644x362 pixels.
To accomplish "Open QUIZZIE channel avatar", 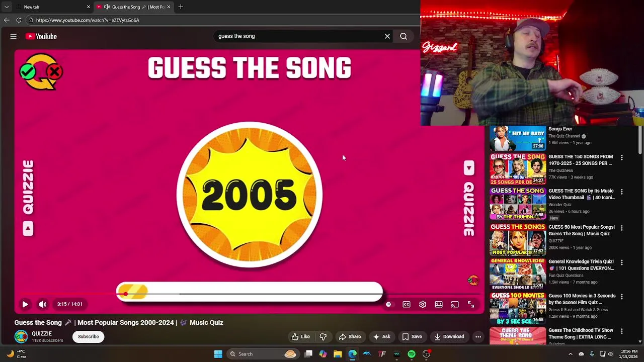I will point(21,336).
